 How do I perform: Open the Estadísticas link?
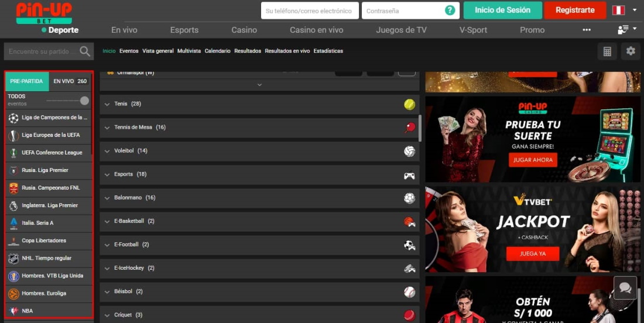tap(328, 51)
